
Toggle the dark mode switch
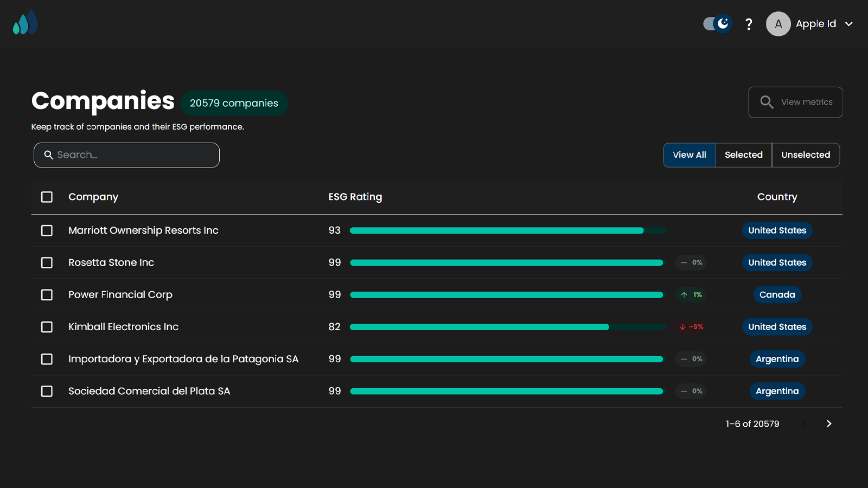click(x=717, y=24)
